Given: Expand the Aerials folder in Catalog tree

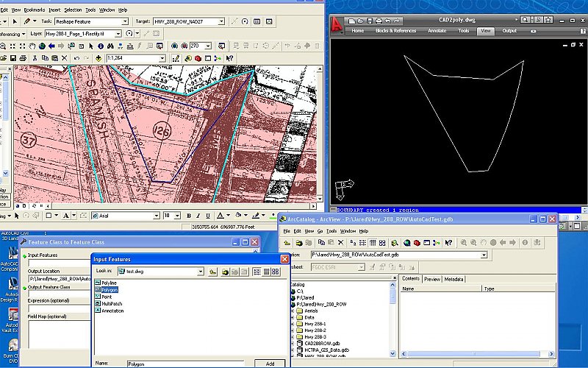Looking at the screenshot, I should (x=292, y=310).
